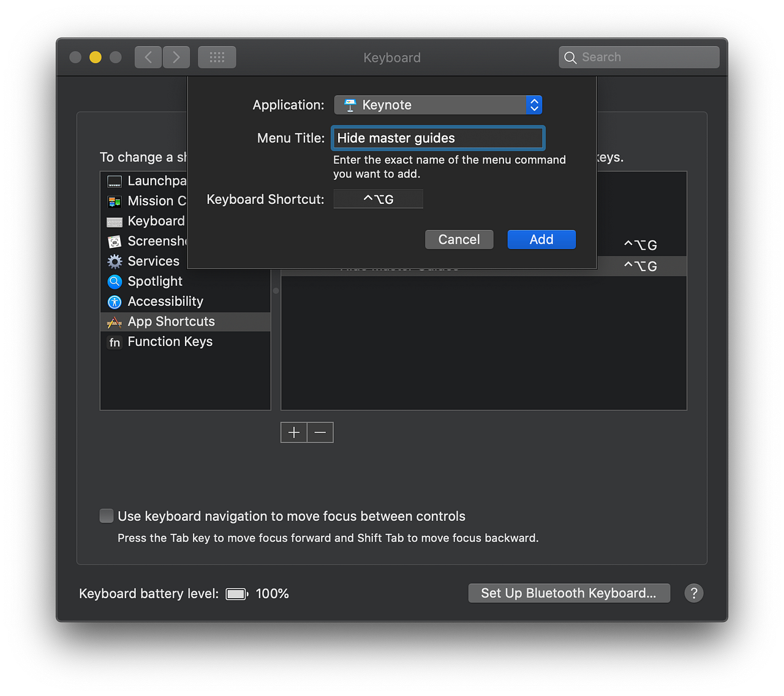This screenshot has width=784, height=696.
Task: Click the plus button to add a shortcut
Action: pyautogui.click(x=293, y=432)
